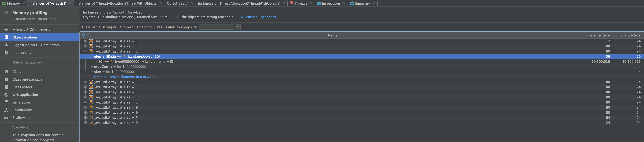This screenshot has width=644, height=142.
Task: Open Web application category
Action: click(x=40, y=95)
